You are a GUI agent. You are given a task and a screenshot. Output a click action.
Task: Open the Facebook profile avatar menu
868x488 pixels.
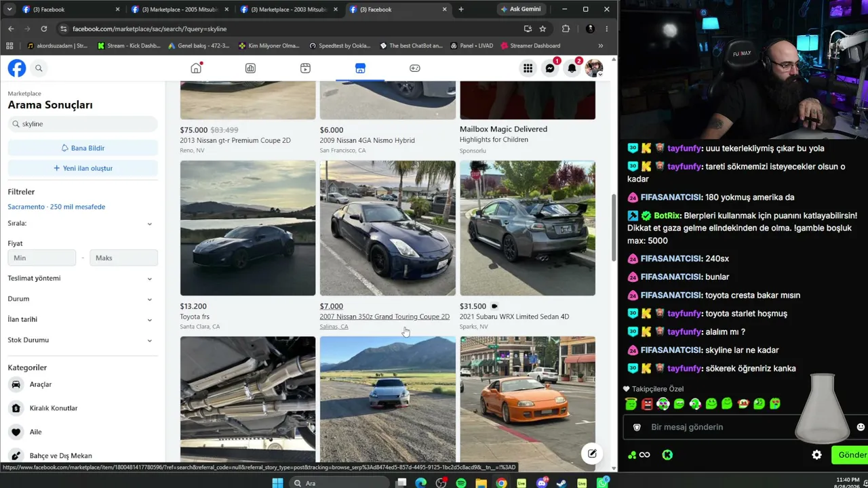(x=594, y=68)
